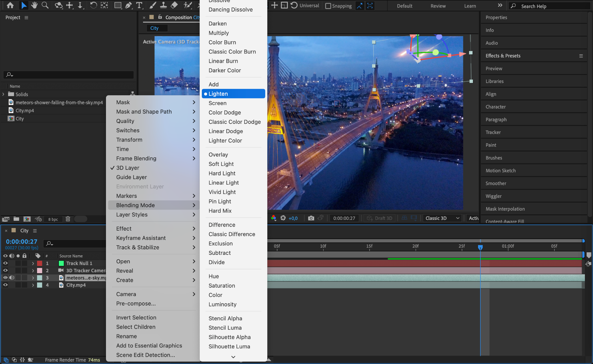Choose Screen blending mode
Viewport: 593px width, 364px height.
coord(217,103)
